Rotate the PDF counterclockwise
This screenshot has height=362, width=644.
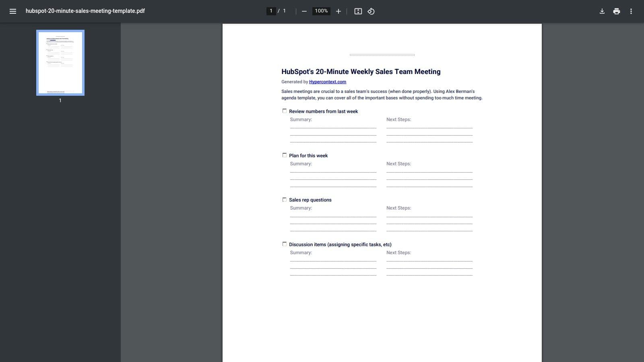(x=371, y=11)
